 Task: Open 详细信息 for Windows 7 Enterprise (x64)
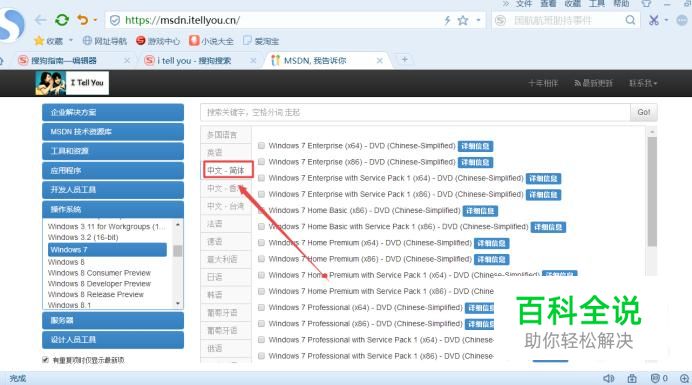tap(475, 146)
